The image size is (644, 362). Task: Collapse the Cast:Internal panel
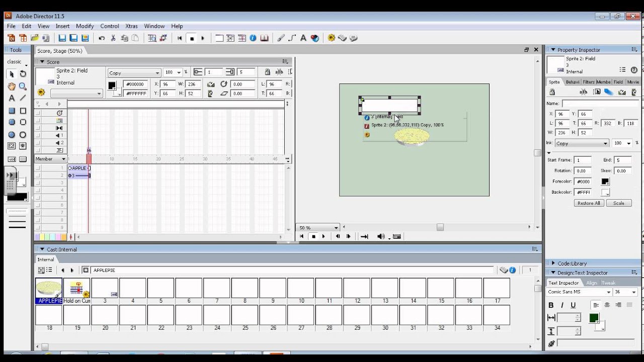tap(42, 249)
